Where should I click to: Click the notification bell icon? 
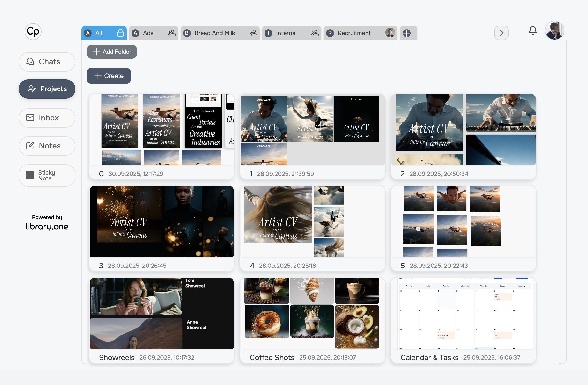tap(533, 30)
